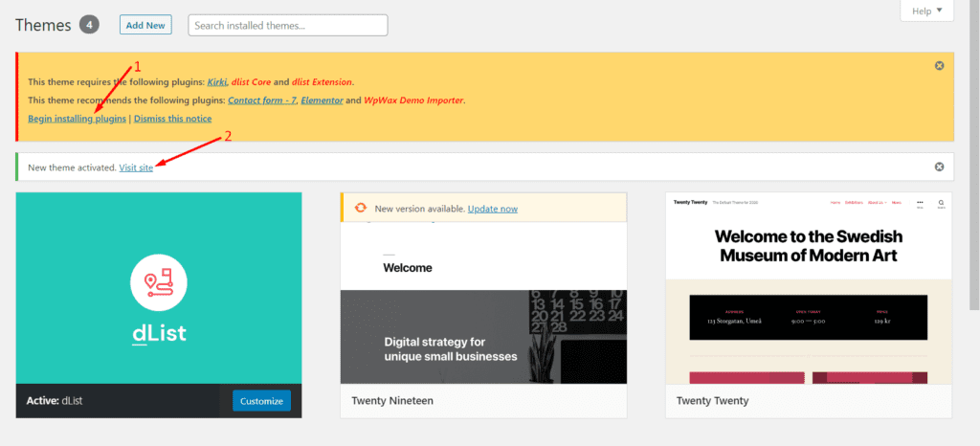
Task: Expand the Help dropdown
Action: coord(926,11)
